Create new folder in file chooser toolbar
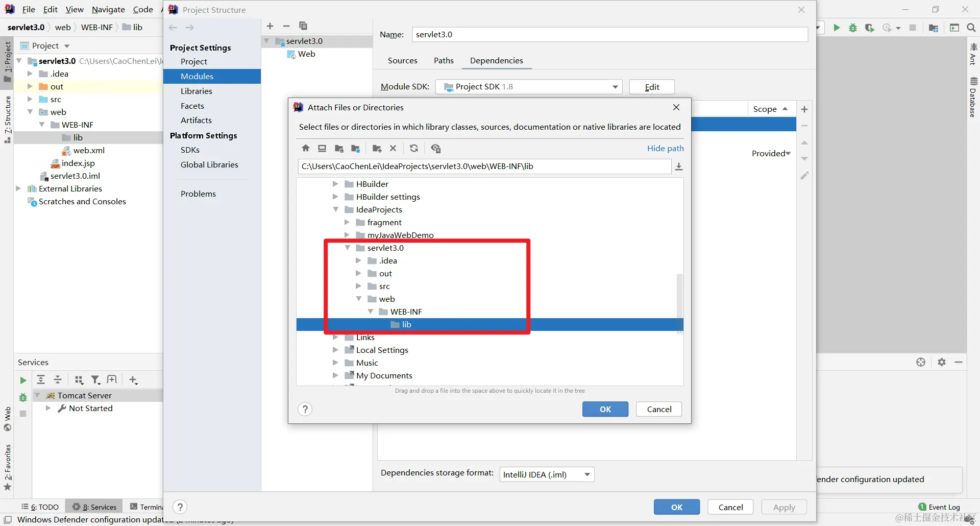This screenshot has width=980, height=526. (x=377, y=148)
